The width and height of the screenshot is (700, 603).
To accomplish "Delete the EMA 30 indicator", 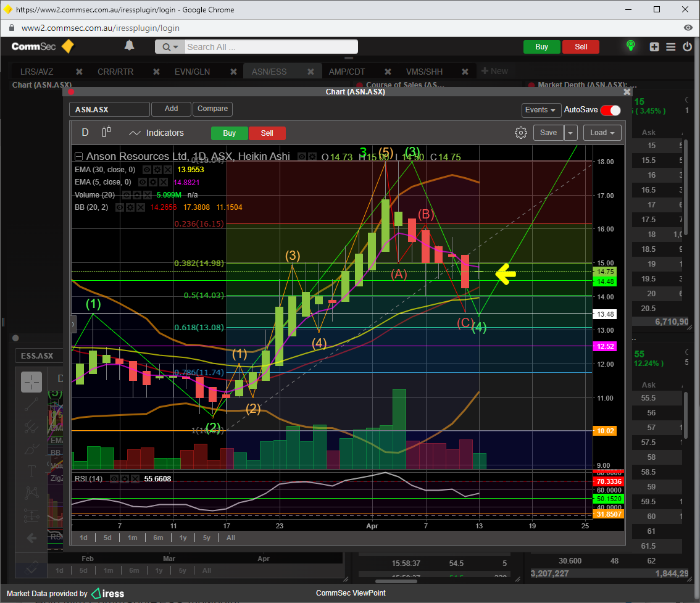I will click(x=168, y=170).
